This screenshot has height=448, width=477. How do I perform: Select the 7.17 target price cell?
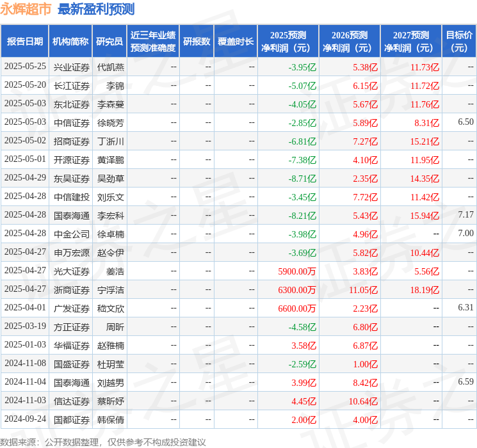(465, 215)
